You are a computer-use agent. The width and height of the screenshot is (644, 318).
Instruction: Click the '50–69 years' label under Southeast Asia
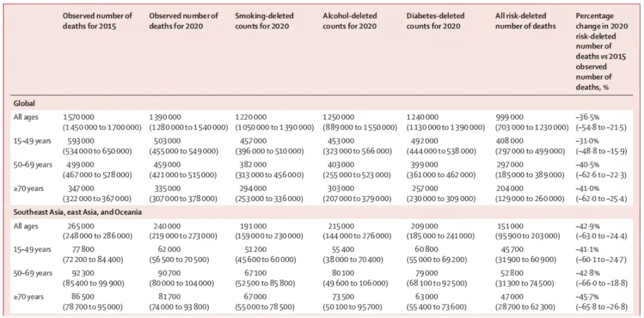pyautogui.click(x=33, y=273)
